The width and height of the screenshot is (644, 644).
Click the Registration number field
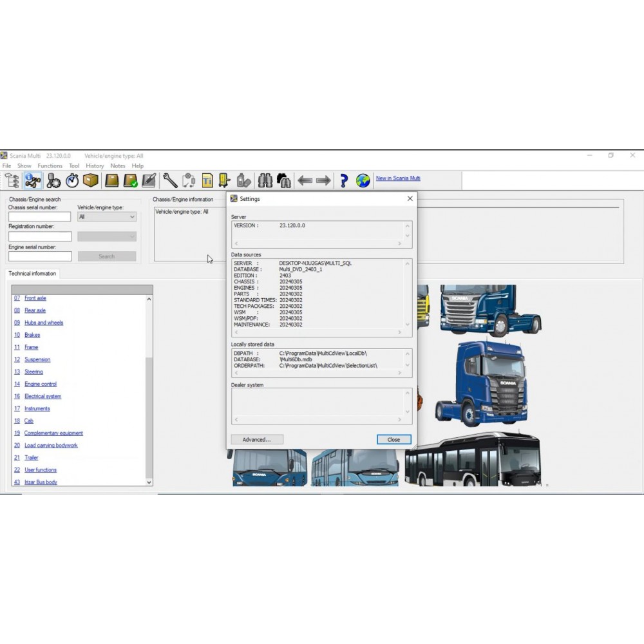[40, 236]
